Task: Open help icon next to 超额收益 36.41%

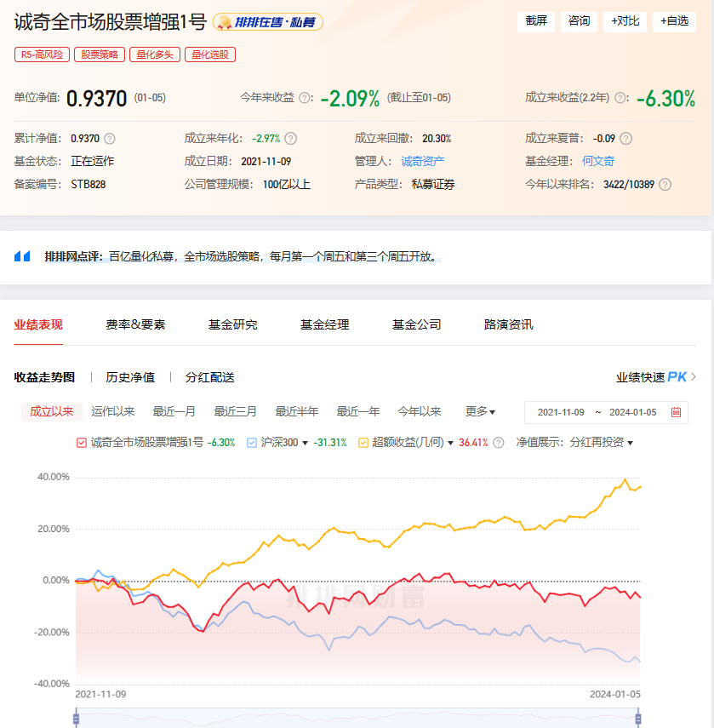Action: coord(499,443)
